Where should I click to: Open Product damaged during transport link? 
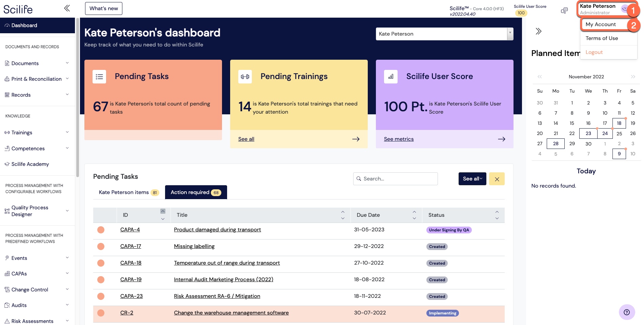[217, 230]
